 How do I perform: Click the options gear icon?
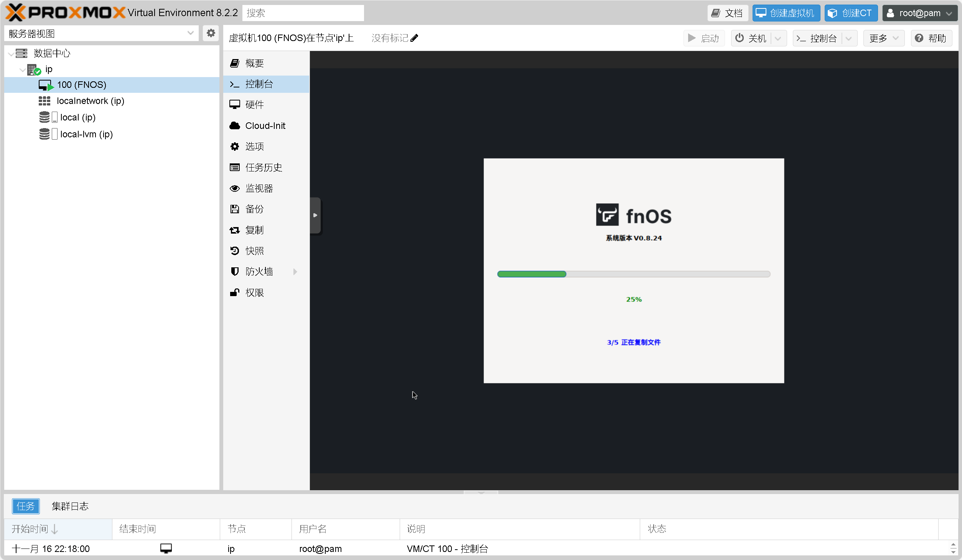coord(235,147)
